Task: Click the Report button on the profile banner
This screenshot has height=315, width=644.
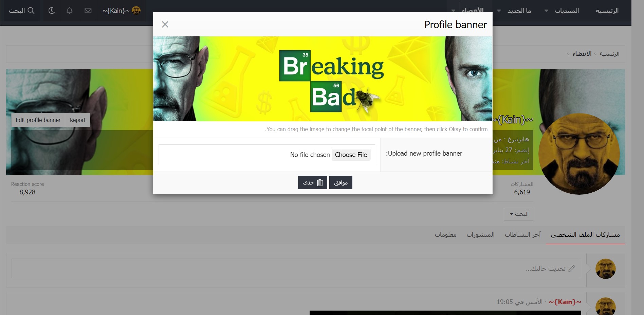Action: (77, 120)
